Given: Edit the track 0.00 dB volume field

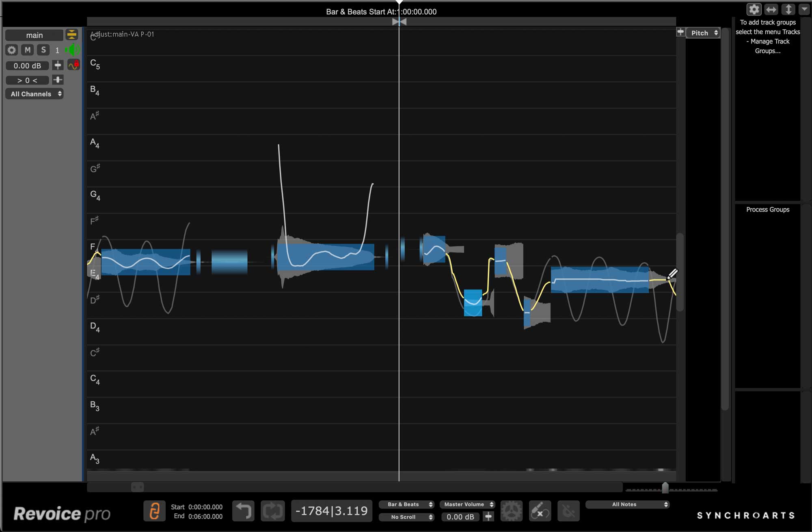Looking at the screenshot, I should [x=27, y=66].
